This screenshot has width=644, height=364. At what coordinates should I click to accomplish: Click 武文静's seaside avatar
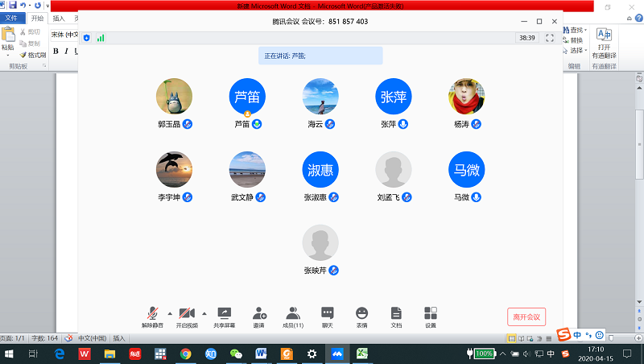pyautogui.click(x=247, y=170)
